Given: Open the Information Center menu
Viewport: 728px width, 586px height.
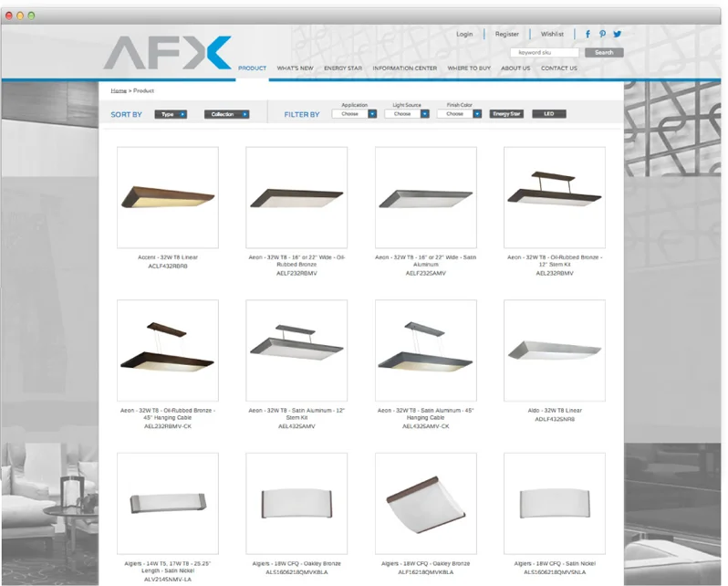Looking at the screenshot, I should coord(405,68).
